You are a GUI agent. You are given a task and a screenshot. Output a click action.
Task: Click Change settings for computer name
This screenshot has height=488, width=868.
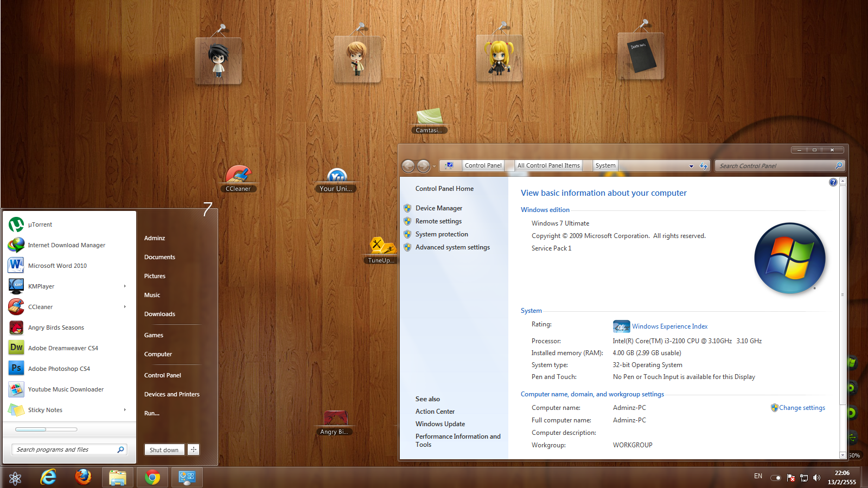point(802,408)
